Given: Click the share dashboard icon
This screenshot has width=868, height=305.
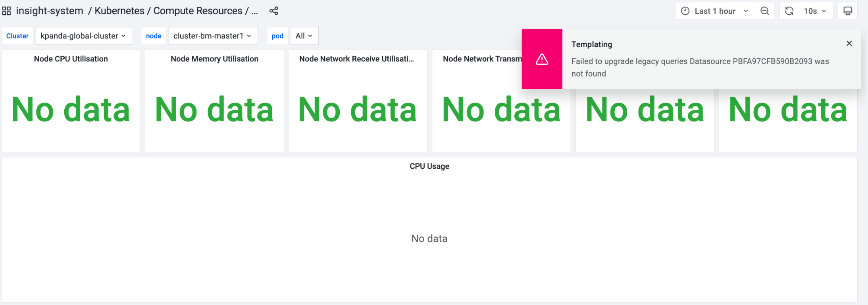Looking at the screenshot, I should tap(274, 11).
